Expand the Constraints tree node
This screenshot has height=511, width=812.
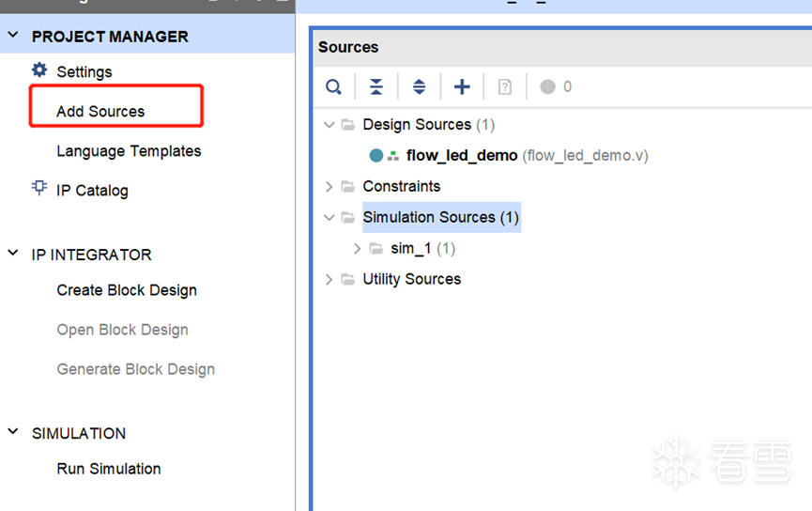329,187
